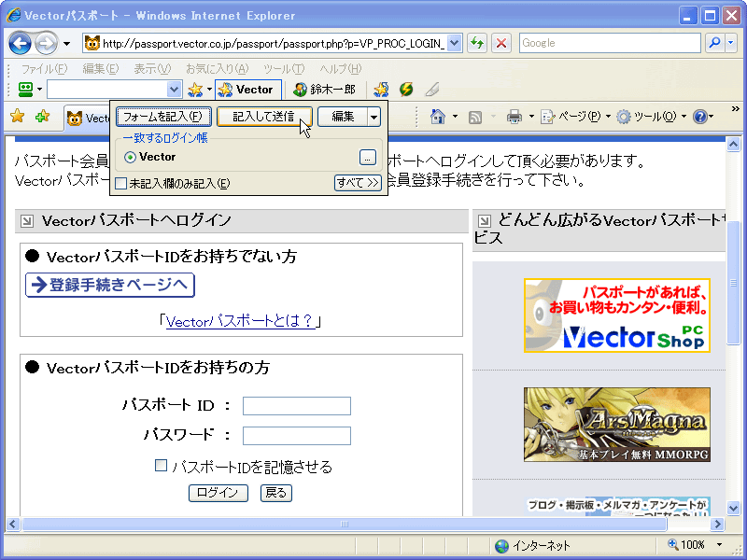Check the パスポートIDを記憶させる checkbox

pyautogui.click(x=161, y=465)
